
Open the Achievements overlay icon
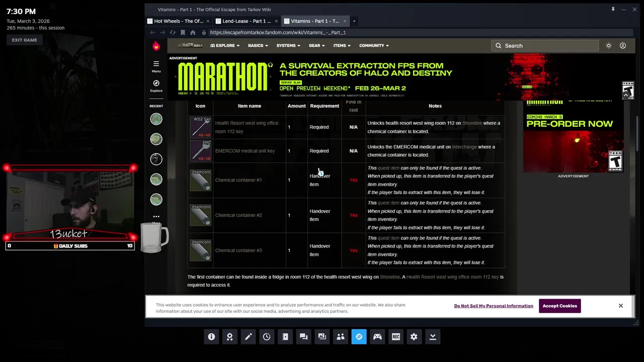230,337
